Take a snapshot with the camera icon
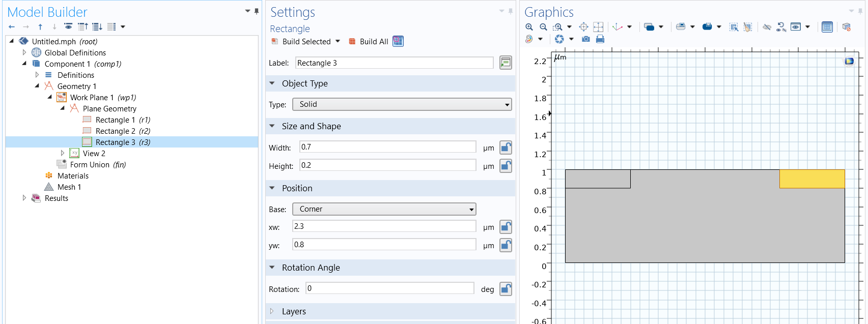The image size is (868, 324). [x=586, y=39]
